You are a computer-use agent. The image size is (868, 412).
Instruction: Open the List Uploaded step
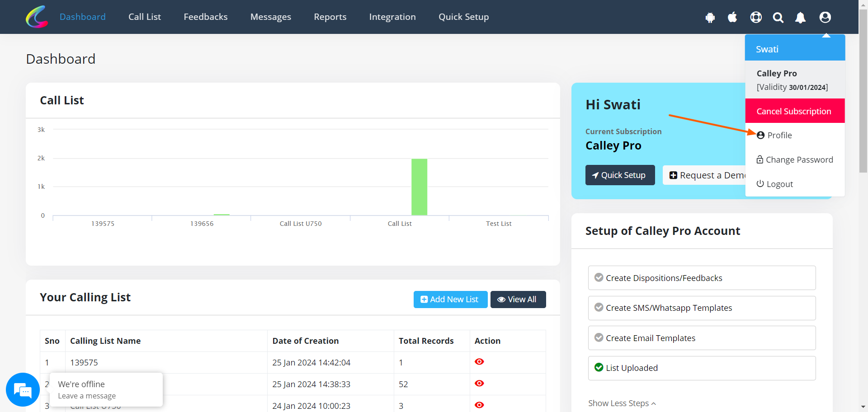pyautogui.click(x=702, y=368)
